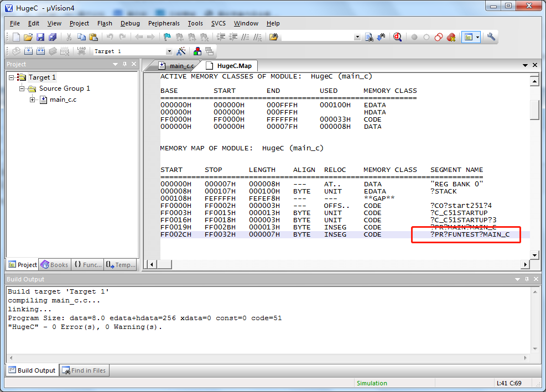The width and height of the screenshot is (546, 392).
Task: Open Configuration wrench icon
Action: point(491,37)
